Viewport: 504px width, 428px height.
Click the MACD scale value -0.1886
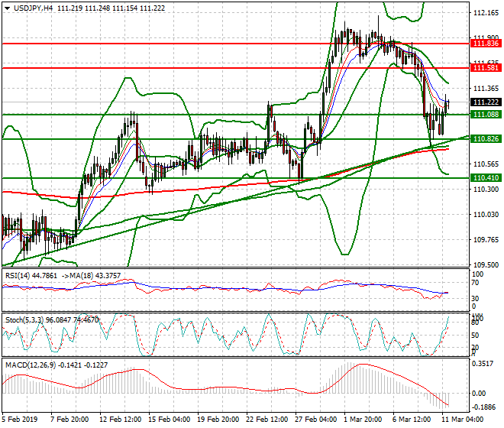tap(483, 407)
